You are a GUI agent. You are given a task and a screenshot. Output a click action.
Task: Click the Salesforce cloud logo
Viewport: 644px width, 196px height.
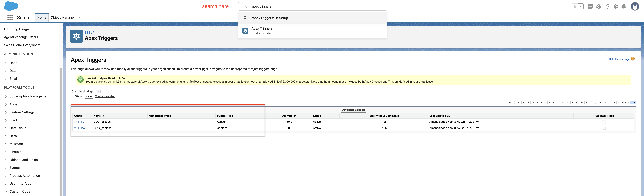[11, 6]
